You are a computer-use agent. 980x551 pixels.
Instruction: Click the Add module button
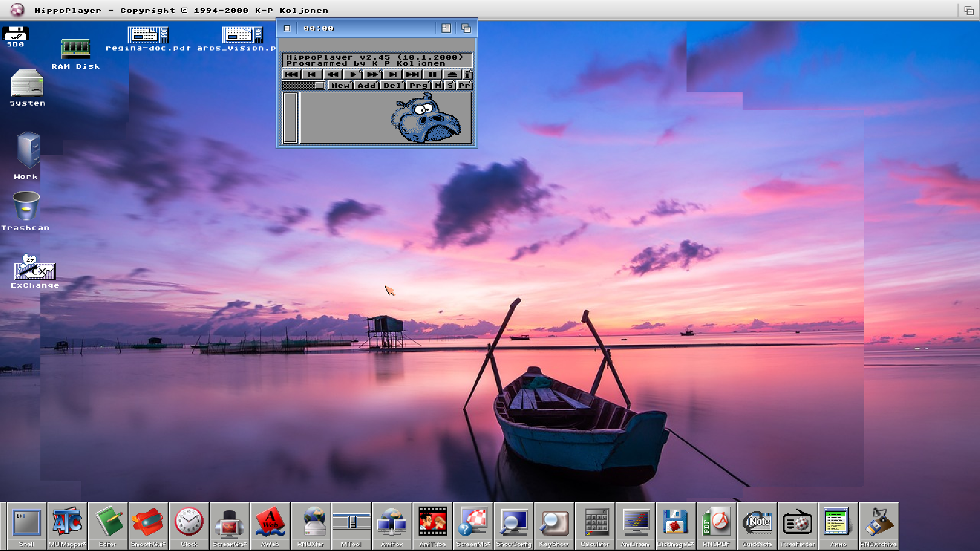coord(366,86)
